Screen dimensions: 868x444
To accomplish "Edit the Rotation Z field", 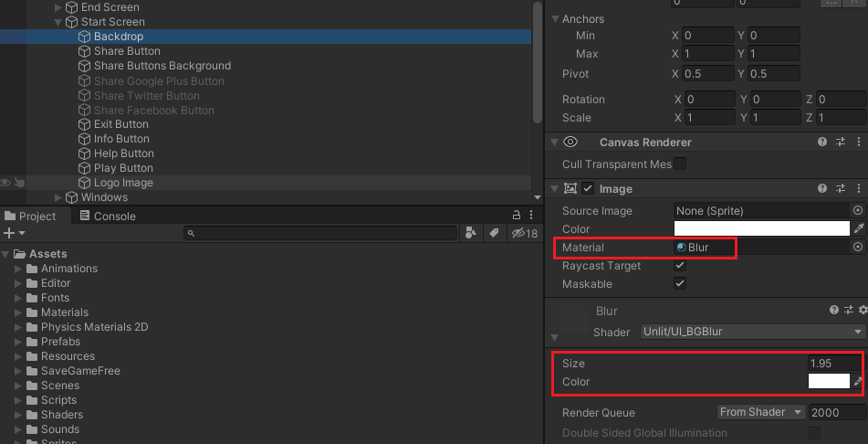I will [x=842, y=100].
